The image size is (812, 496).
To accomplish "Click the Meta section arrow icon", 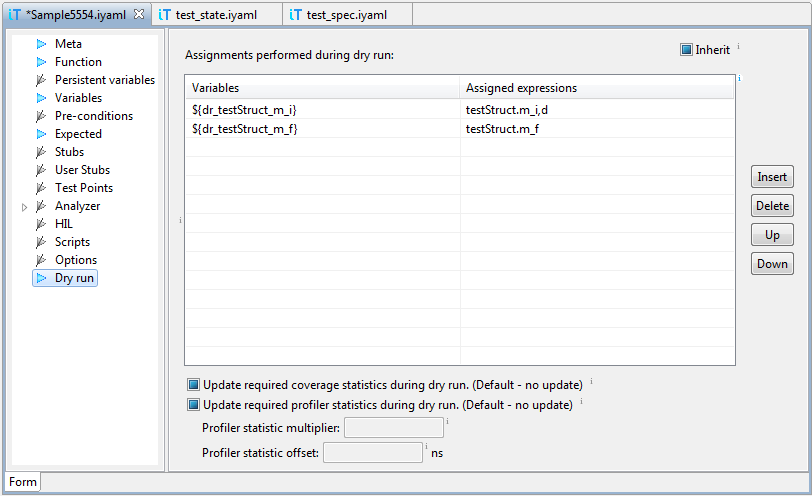I will [x=41, y=44].
